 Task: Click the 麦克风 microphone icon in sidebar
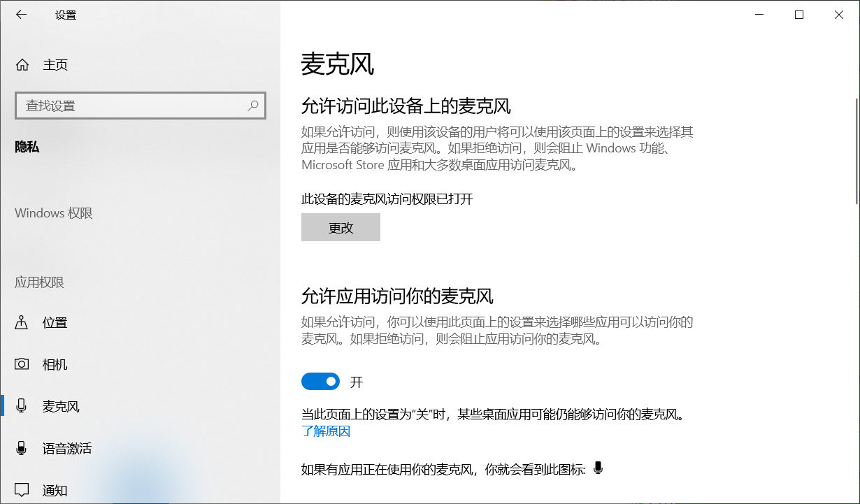tap(22, 406)
